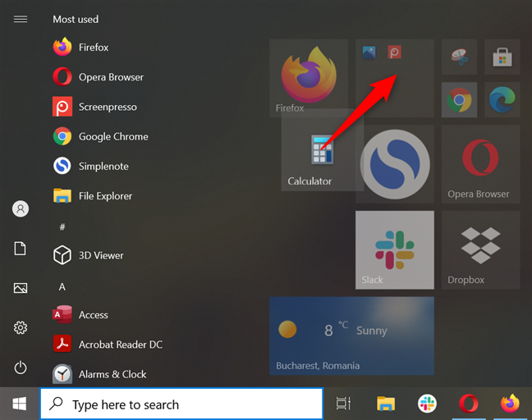Open the Power options button
This screenshot has height=420, width=532.
(x=21, y=367)
